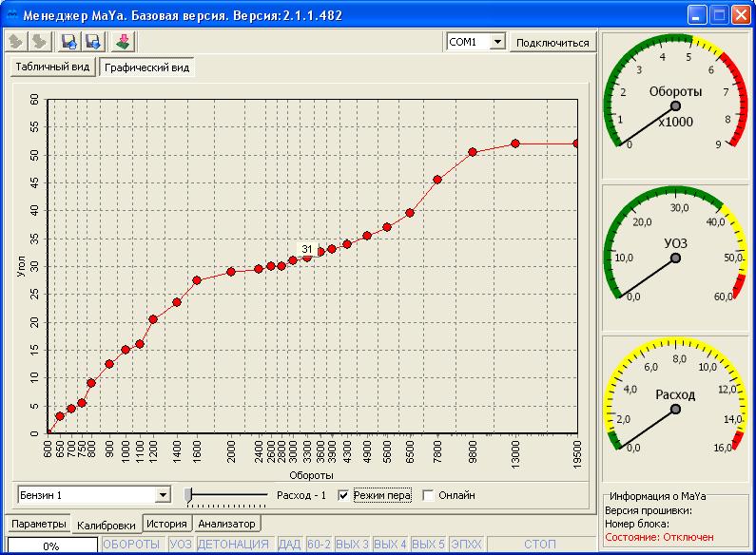This screenshot has height=555, width=756.
Task: Click the second grayed-out toolbar icon
Action: click(x=39, y=42)
